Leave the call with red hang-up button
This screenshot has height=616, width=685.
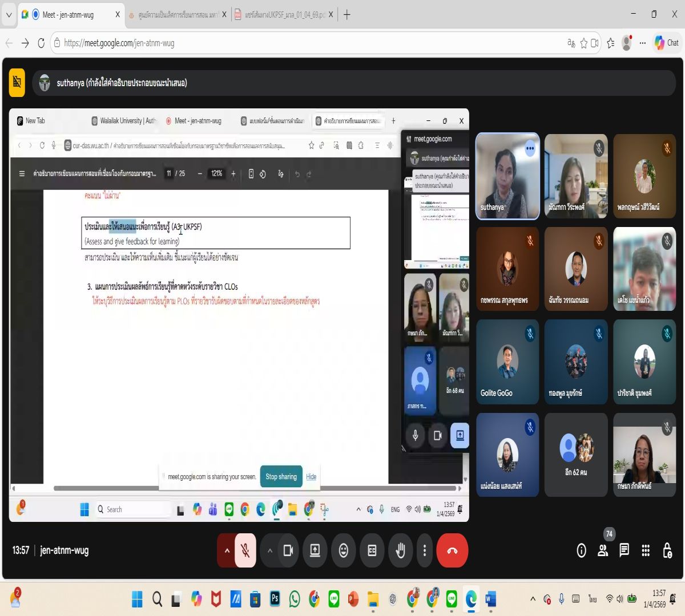pyautogui.click(x=452, y=550)
